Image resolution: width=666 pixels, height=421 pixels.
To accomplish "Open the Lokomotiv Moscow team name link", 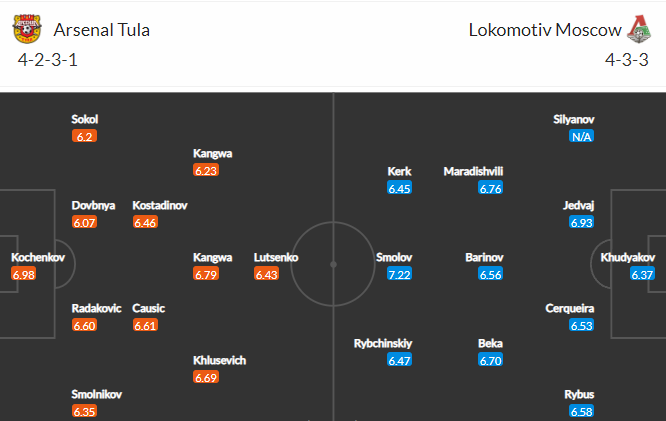I will pyautogui.click(x=545, y=30).
